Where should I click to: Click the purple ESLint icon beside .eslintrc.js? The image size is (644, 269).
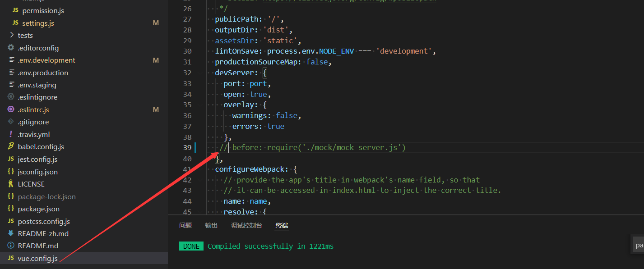coord(11,109)
